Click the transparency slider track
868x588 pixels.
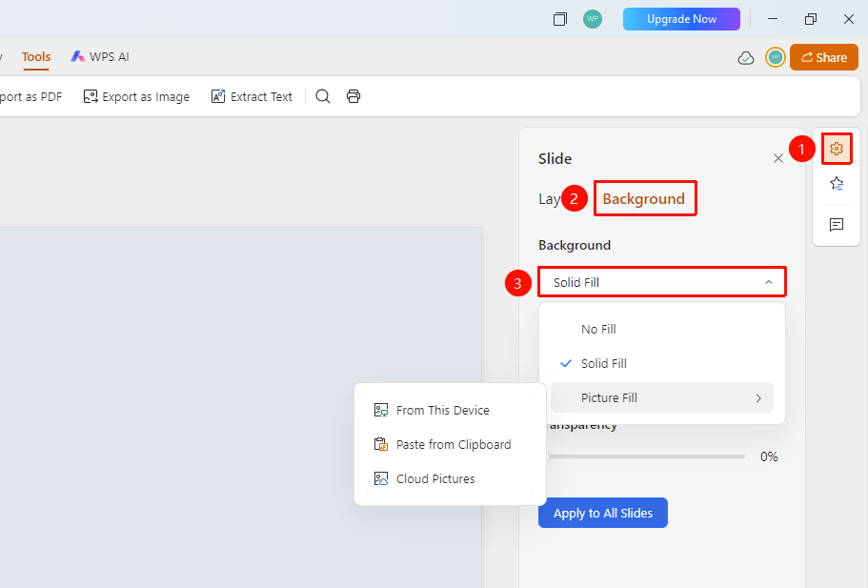(645, 456)
